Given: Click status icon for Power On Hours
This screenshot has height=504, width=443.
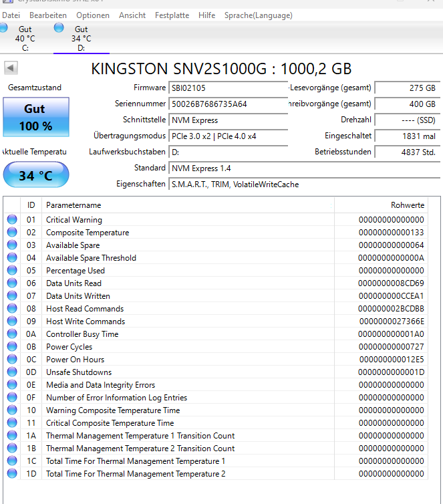Looking at the screenshot, I should click(x=12, y=359).
